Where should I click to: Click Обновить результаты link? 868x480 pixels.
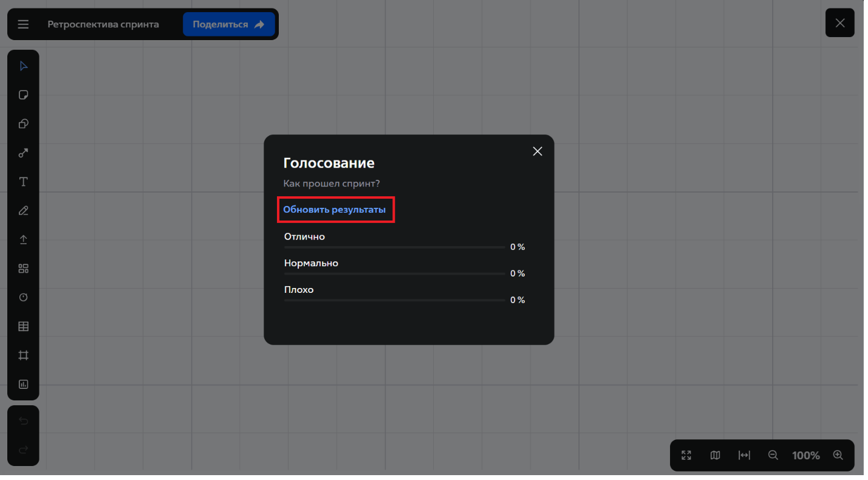pos(334,210)
